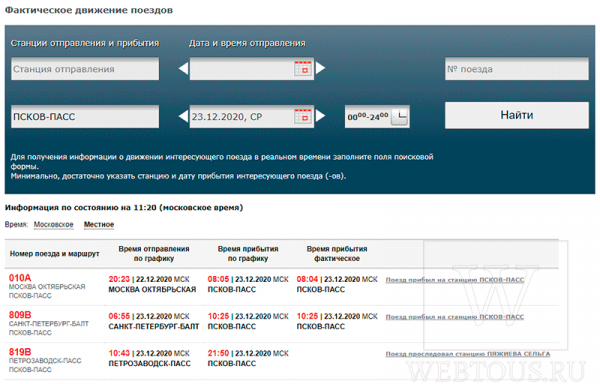Open the 00-24 time range selector

point(377,117)
